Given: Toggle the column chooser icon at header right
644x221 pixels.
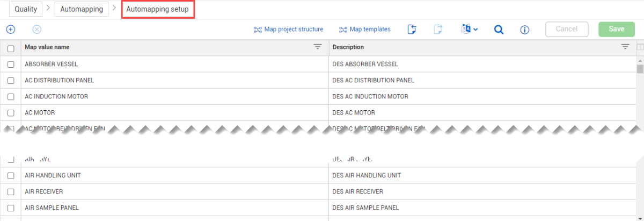Looking at the screenshot, I should pyautogui.click(x=640, y=47).
